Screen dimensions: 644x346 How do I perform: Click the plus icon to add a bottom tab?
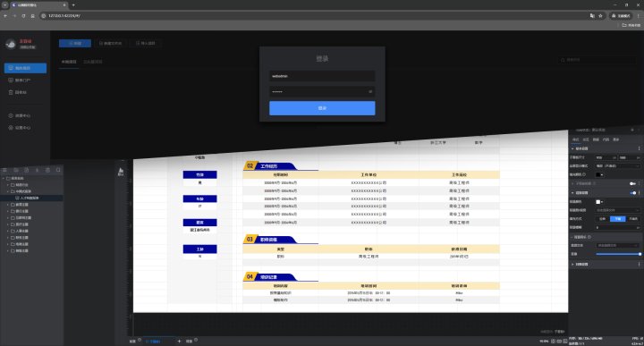179,341
